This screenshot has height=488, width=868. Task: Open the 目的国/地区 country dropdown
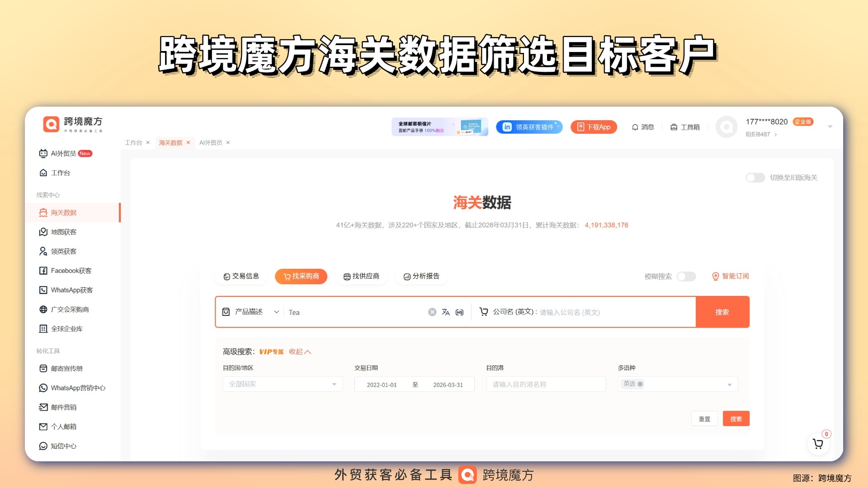click(282, 384)
